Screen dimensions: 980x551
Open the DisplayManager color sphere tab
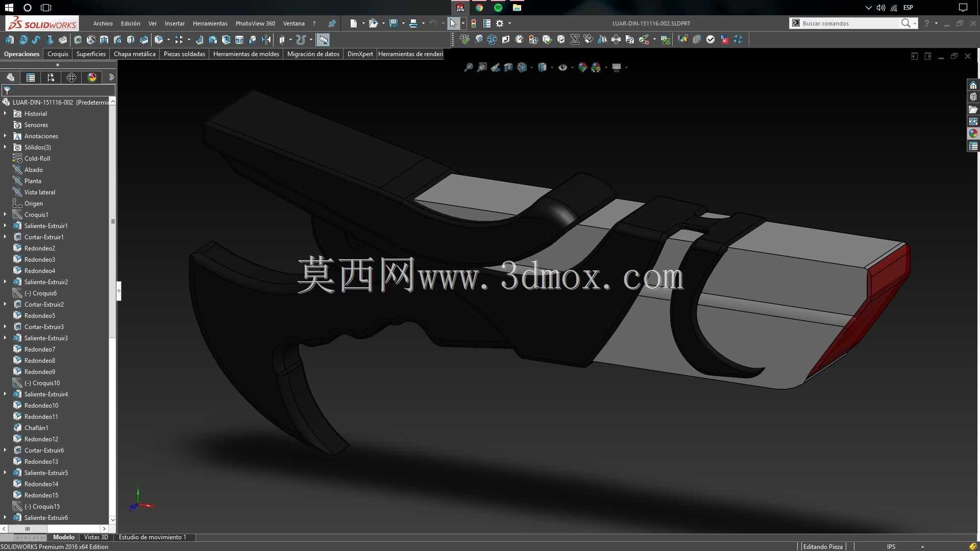[x=92, y=78]
